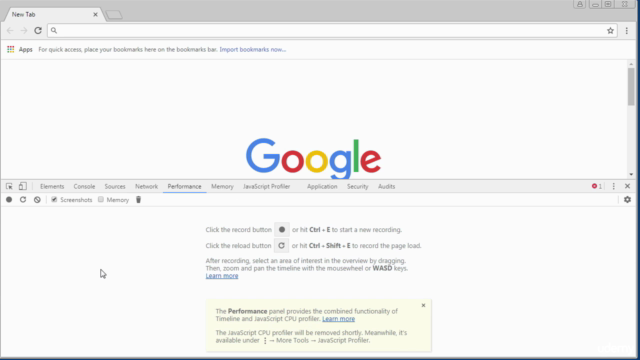Image resolution: width=640 pixels, height=360 pixels.
Task: Activate the inspect element picker icon
Action: 9,186
